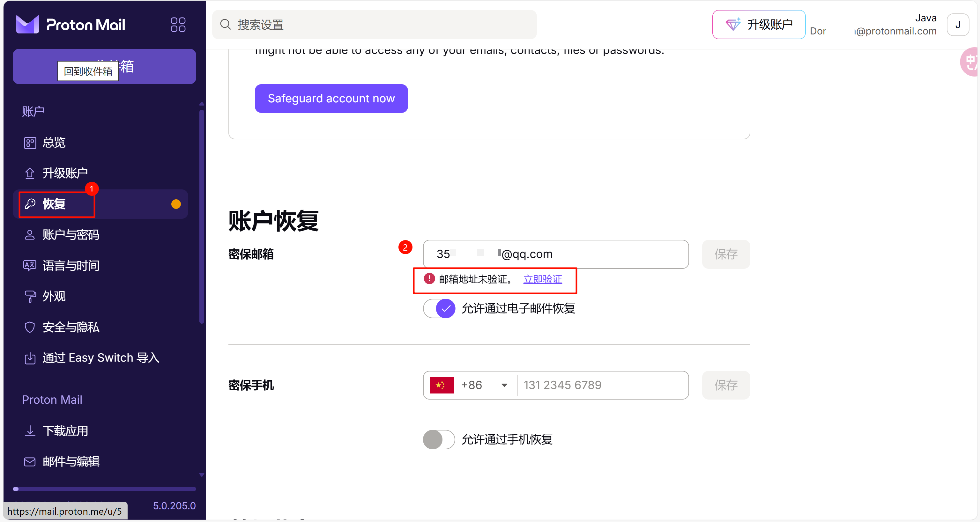Viewport: 980px width, 522px height.
Task: Click the overview dashboard icon
Action: (x=30, y=143)
